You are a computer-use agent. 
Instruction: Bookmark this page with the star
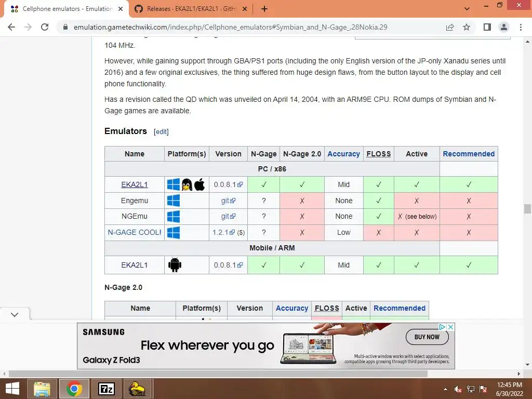click(467, 27)
